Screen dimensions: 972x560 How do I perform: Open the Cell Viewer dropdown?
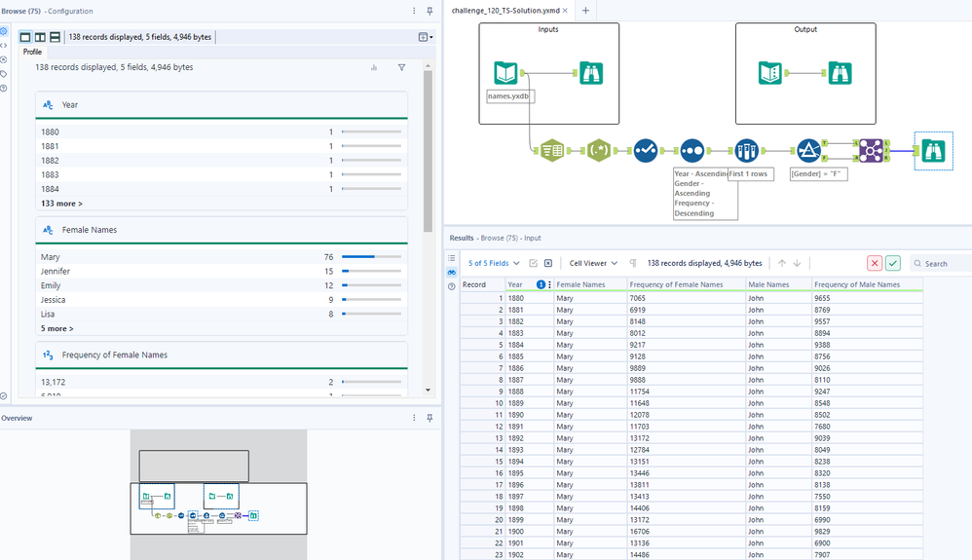coord(593,263)
